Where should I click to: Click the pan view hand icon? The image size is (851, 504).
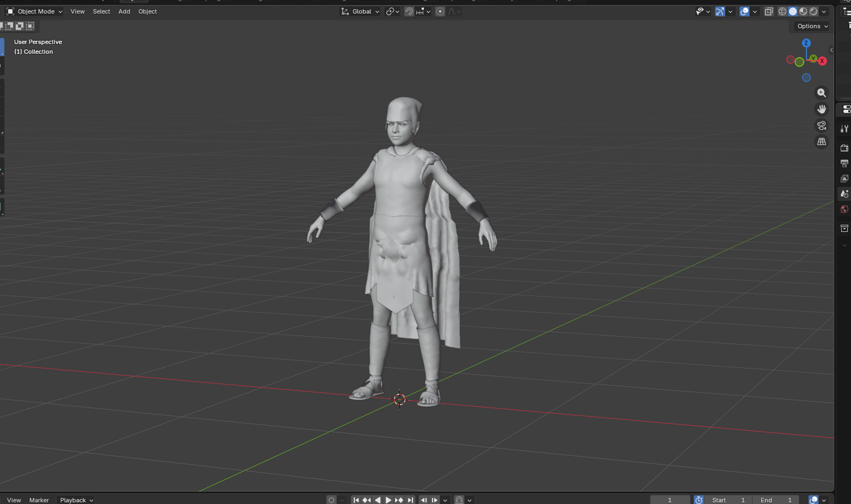[x=821, y=109]
